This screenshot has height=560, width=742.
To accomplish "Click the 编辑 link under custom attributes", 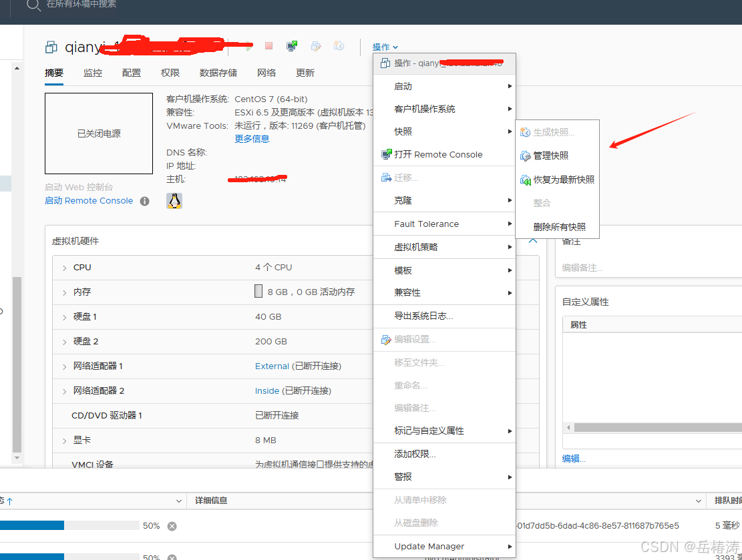I will point(574,459).
